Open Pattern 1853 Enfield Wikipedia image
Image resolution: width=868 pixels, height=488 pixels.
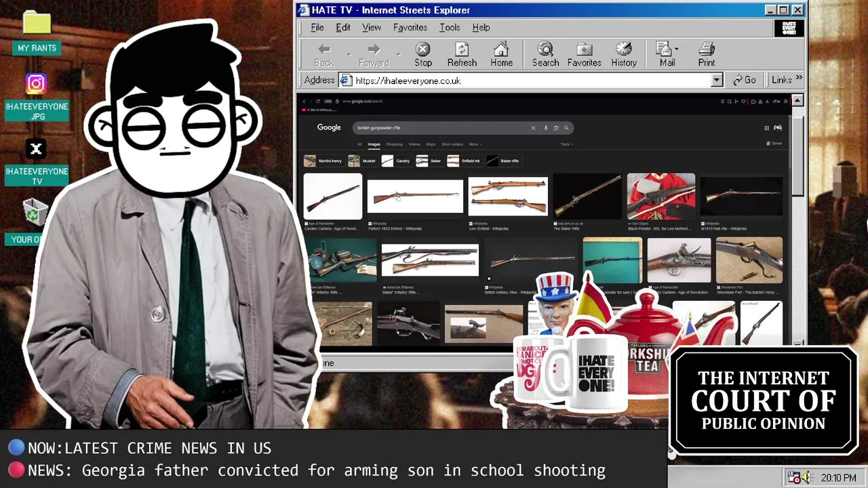[415, 196]
